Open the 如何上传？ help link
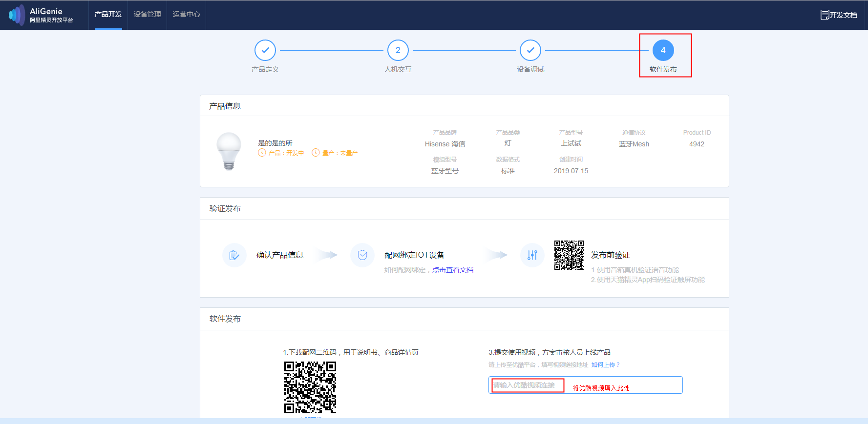 coord(605,365)
